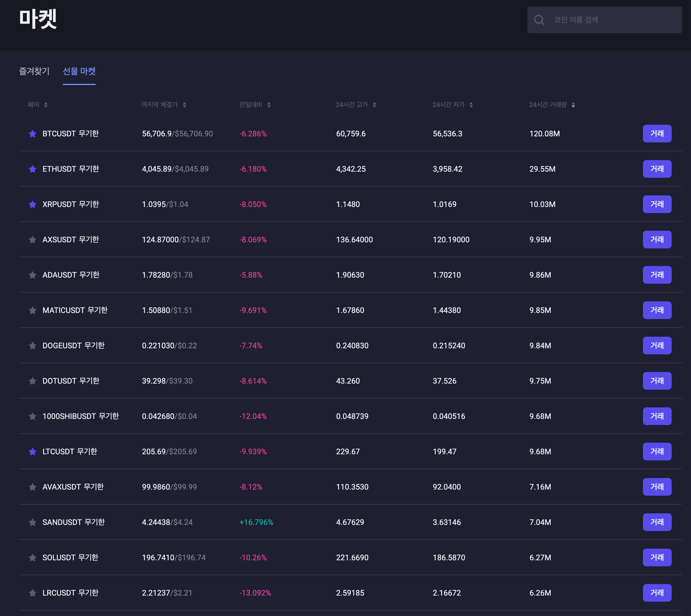This screenshot has height=616, width=691.
Task: Click the star beside SANDUSDT
Action: (x=33, y=522)
